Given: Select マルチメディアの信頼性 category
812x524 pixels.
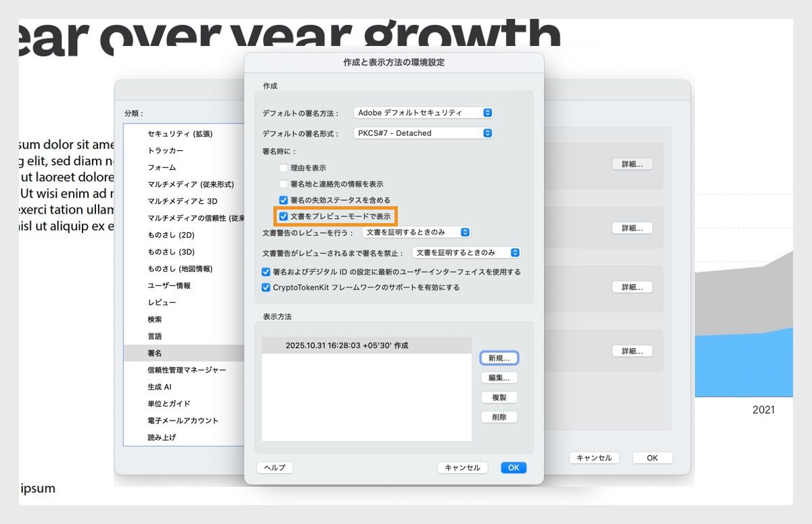Looking at the screenshot, I should pyautogui.click(x=184, y=218).
